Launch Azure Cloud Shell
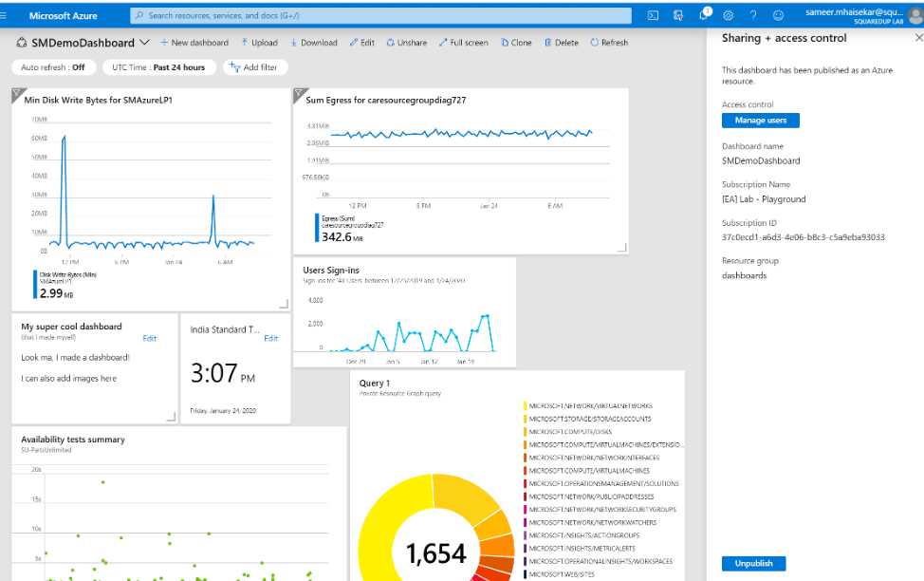Viewport: 924px width, 581px height. pyautogui.click(x=652, y=14)
